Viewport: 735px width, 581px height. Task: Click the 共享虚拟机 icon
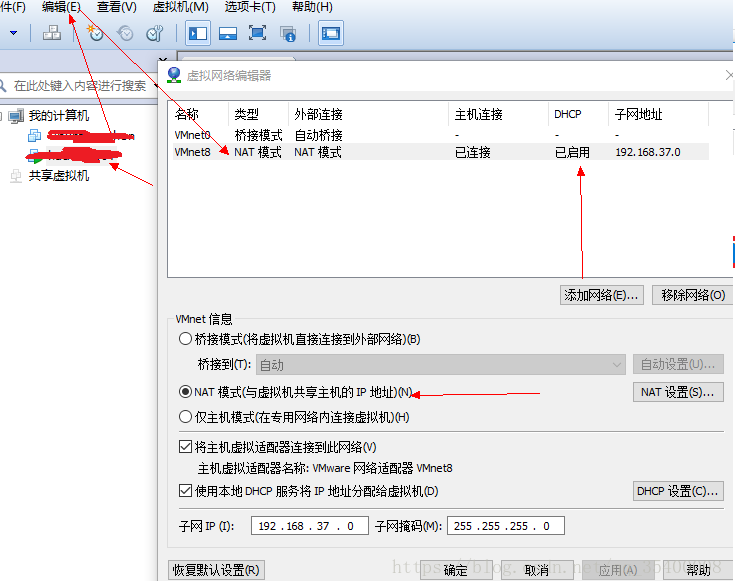[16, 176]
